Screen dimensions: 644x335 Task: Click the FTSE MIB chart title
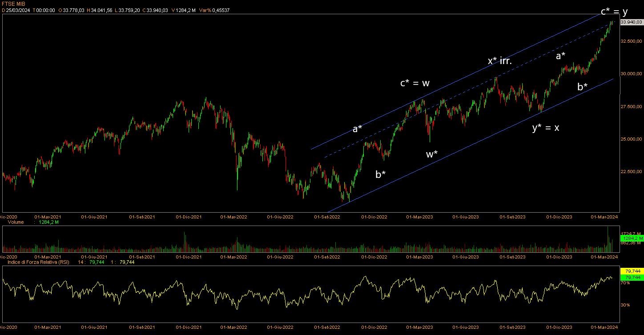[x=13, y=4]
